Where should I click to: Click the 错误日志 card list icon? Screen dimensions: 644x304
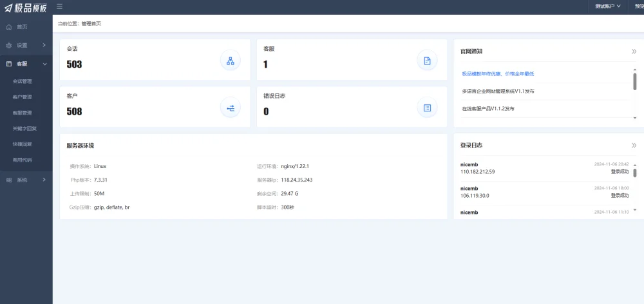tap(427, 108)
